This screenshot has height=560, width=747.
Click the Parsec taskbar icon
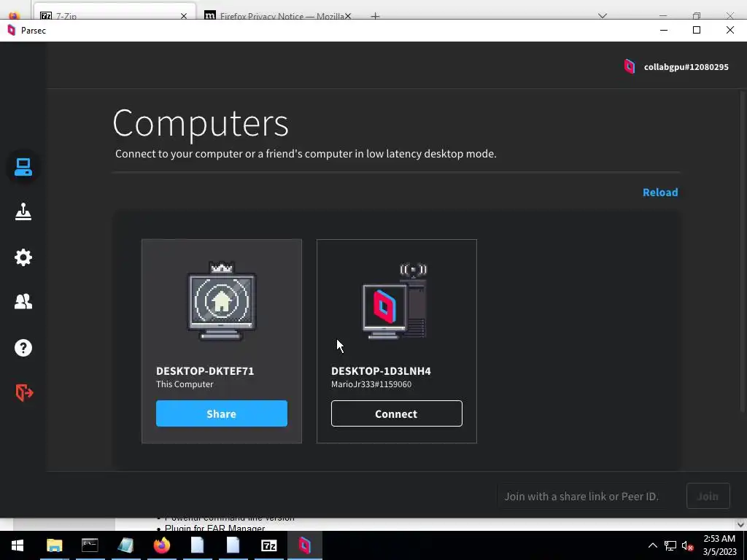pyautogui.click(x=305, y=545)
